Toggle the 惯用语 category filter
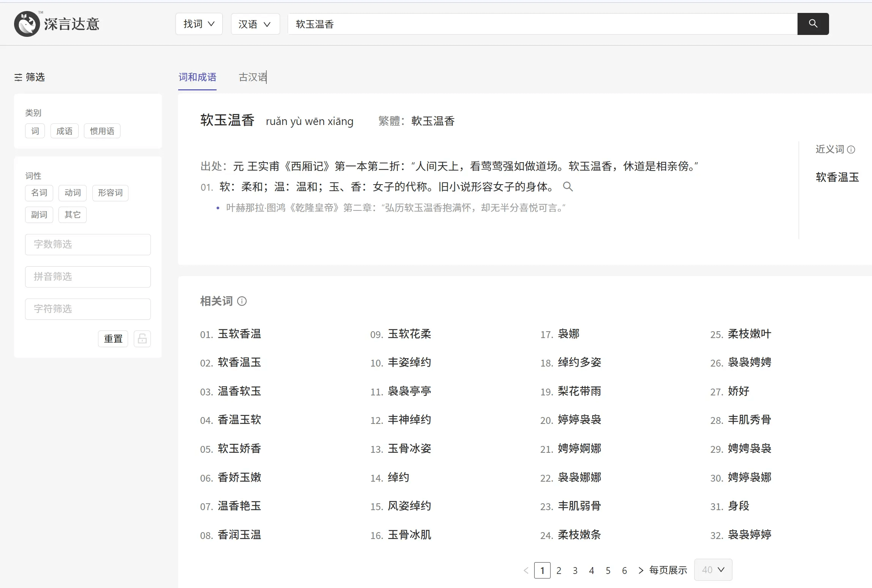Image resolution: width=872 pixels, height=588 pixels. (x=102, y=131)
